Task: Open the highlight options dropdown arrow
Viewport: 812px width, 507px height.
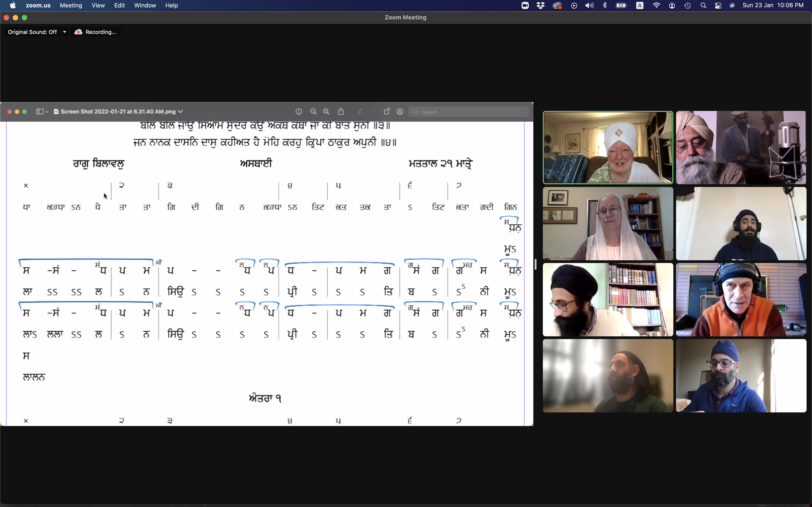Action: [373, 112]
